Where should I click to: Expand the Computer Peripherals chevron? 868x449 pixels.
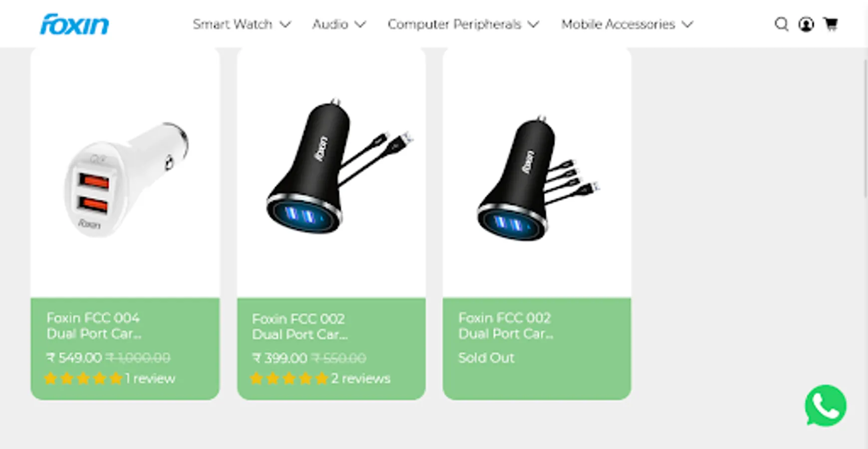(534, 24)
